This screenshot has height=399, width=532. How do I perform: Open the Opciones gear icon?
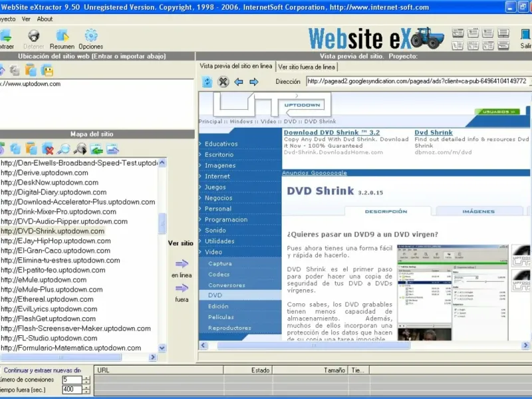(91, 36)
